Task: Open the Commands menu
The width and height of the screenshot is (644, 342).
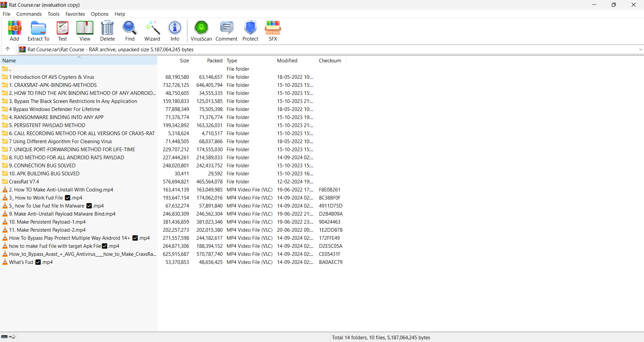Action: [x=29, y=14]
